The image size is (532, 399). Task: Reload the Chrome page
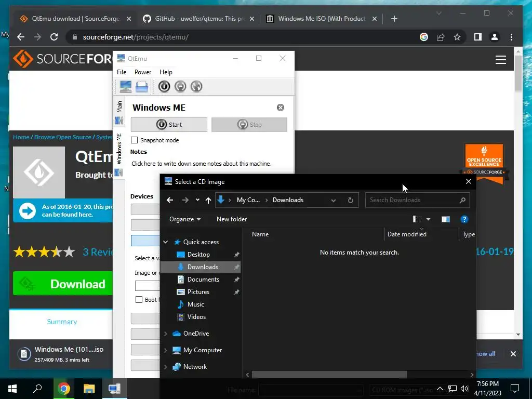click(x=54, y=37)
